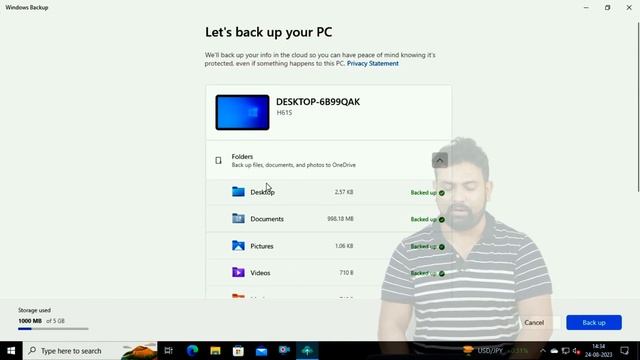Click the Pictures row green checkmark
Viewport: 640px width, 360px height.
(442, 247)
